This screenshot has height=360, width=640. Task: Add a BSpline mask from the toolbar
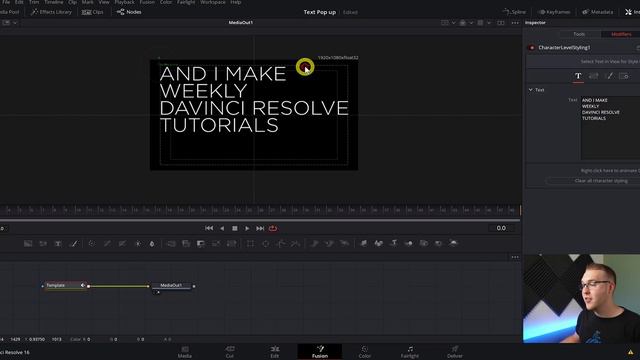pos(296,244)
